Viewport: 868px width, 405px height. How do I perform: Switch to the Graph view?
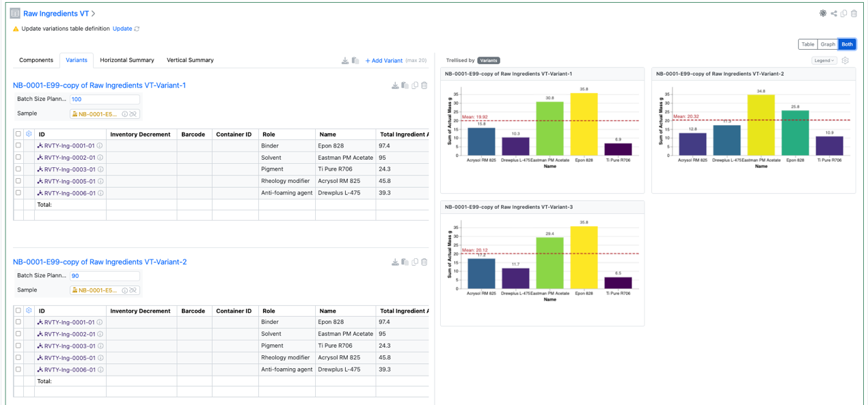(x=828, y=44)
